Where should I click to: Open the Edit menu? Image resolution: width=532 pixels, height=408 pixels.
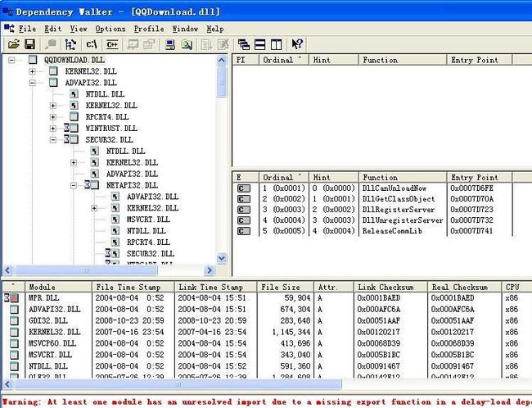52,29
